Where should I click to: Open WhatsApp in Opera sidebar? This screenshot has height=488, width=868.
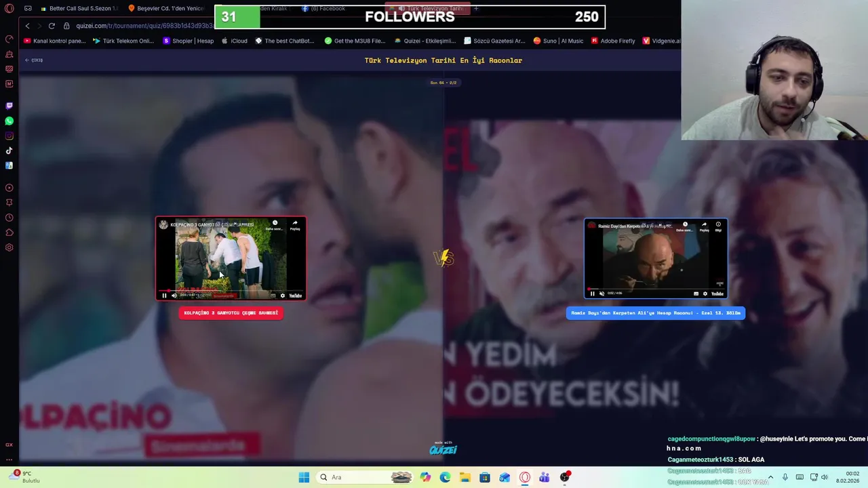coord(9,121)
